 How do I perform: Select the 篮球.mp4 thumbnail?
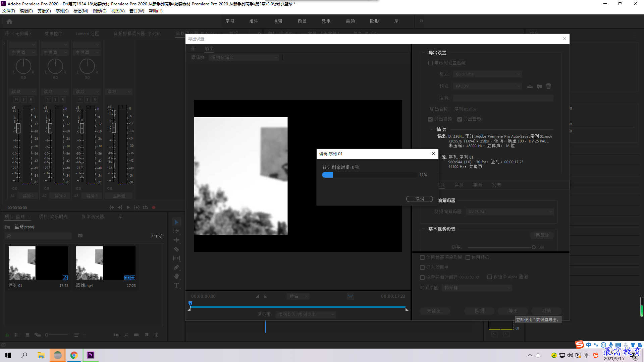coord(106,263)
